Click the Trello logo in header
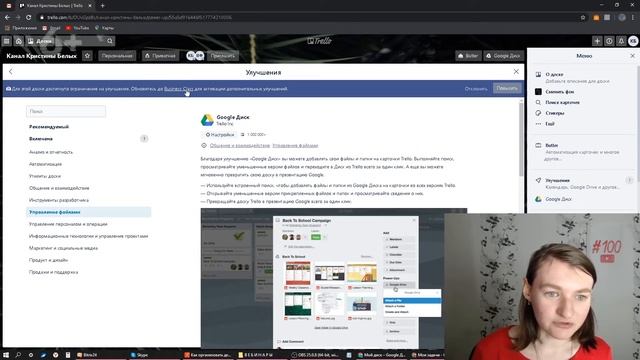Image resolution: width=640 pixels, height=360 pixels. point(320,41)
